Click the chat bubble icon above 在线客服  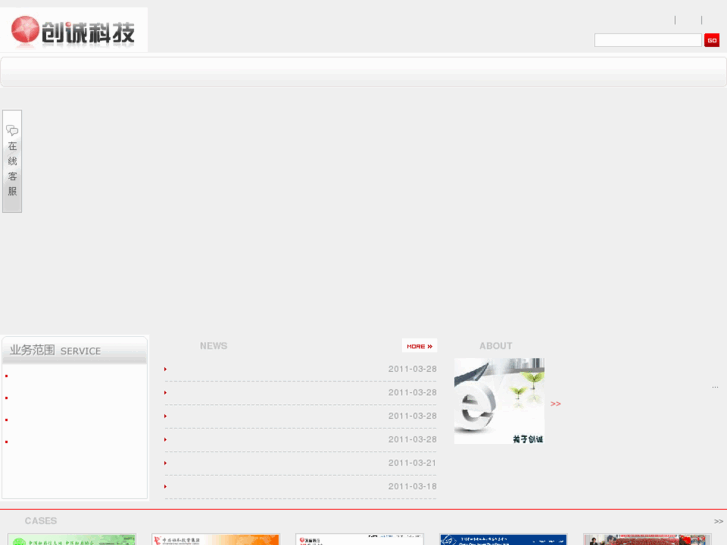pyautogui.click(x=12, y=130)
